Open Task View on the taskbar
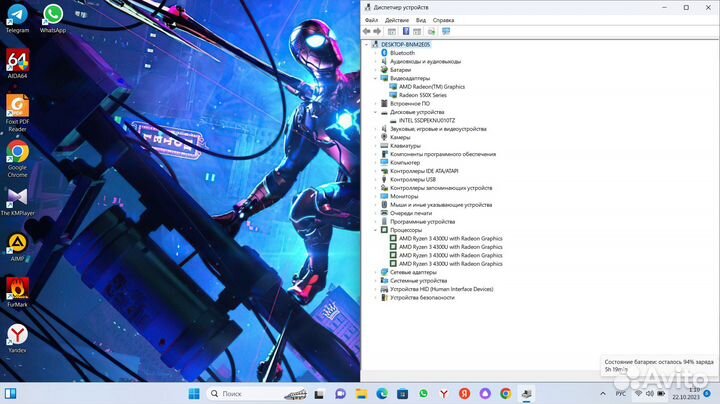The image size is (720, 404). point(319,394)
